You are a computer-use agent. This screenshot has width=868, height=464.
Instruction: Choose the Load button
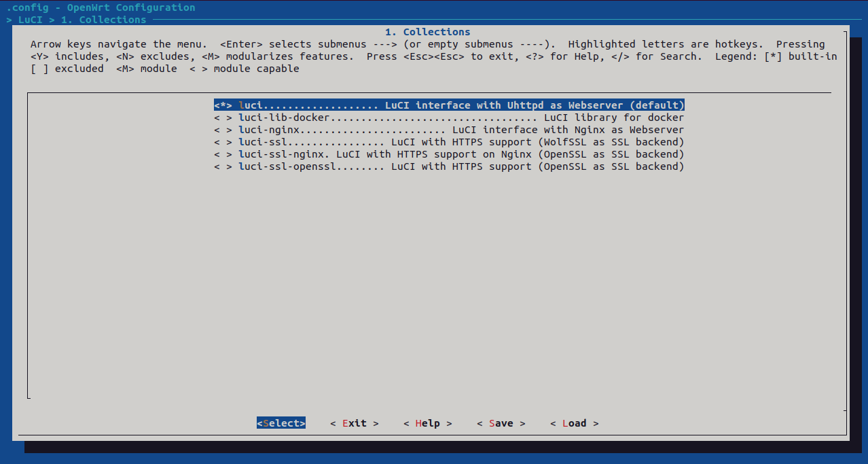tap(575, 423)
